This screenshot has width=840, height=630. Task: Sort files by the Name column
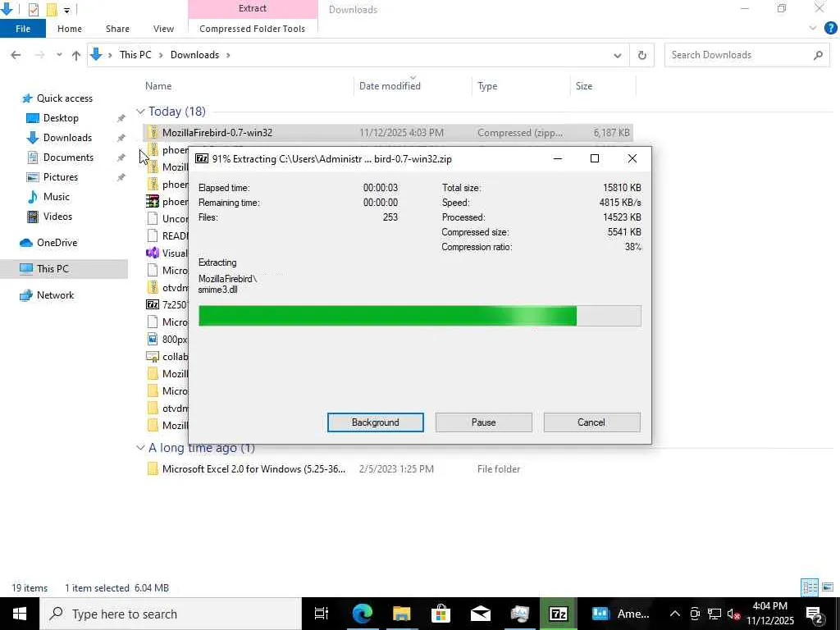158,85
